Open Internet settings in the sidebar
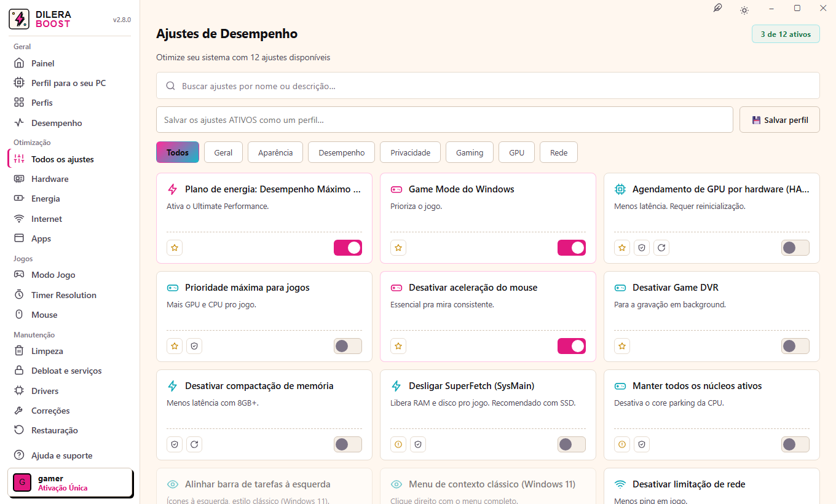The width and height of the screenshot is (836, 504). (x=70, y=219)
